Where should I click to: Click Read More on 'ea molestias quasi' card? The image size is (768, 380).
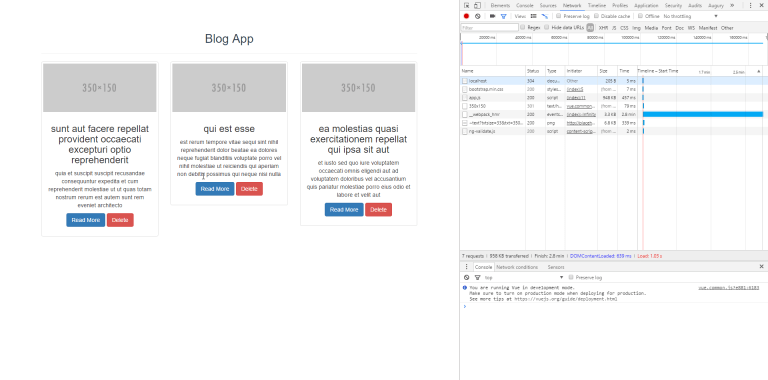coord(344,210)
